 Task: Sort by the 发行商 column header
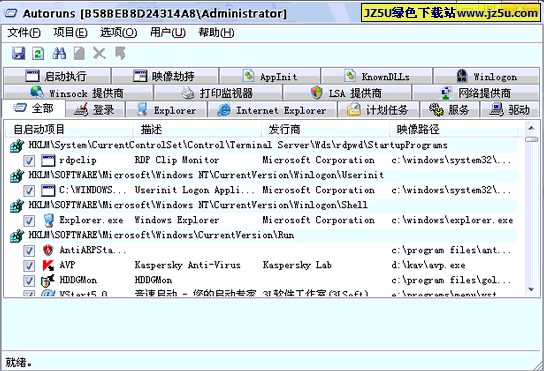pyautogui.click(x=325, y=129)
